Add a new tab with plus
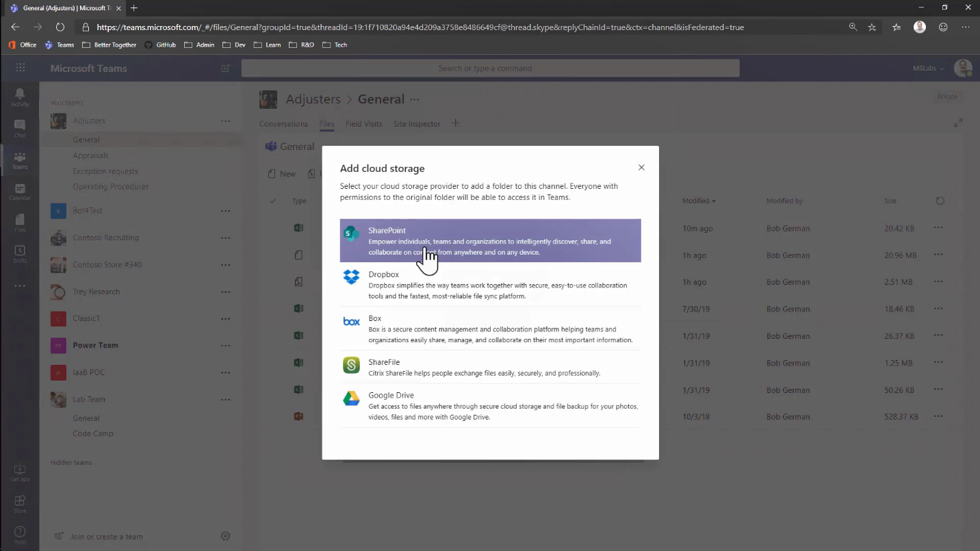The width and height of the screenshot is (980, 551). pos(456,123)
